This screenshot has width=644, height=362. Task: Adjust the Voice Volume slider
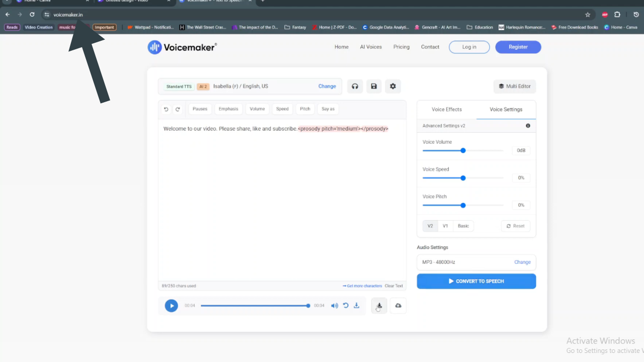463,150
